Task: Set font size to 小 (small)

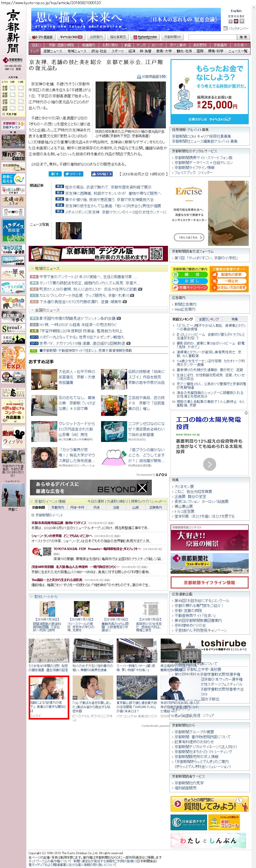Action: point(231,21)
